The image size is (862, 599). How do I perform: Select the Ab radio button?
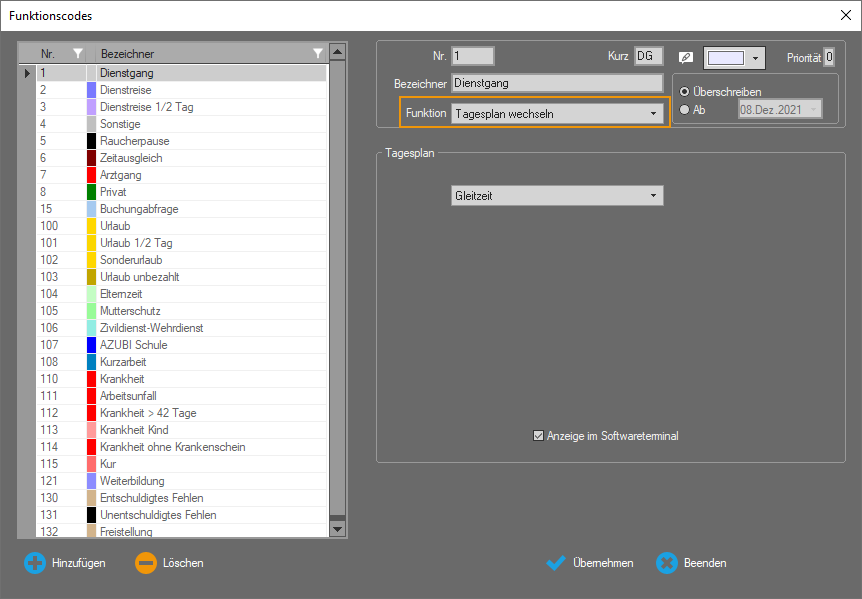coord(685,110)
